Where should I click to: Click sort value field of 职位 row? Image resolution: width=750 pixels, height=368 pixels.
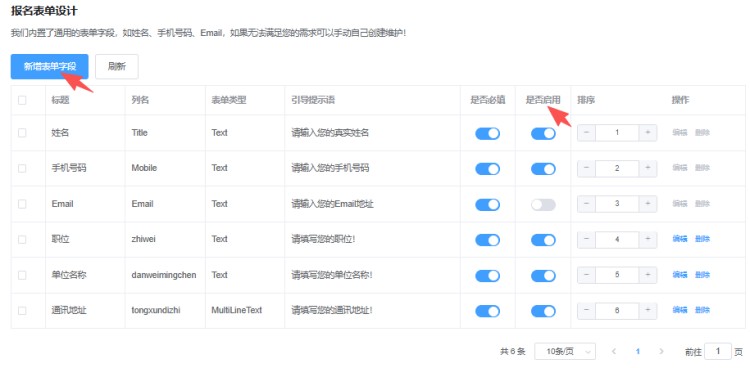(617, 239)
